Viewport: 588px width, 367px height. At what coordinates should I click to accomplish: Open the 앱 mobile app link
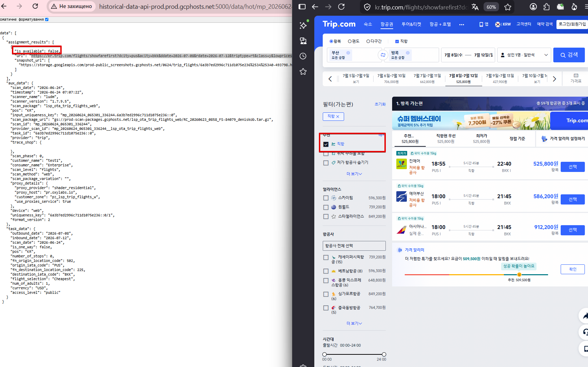[484, 24]
